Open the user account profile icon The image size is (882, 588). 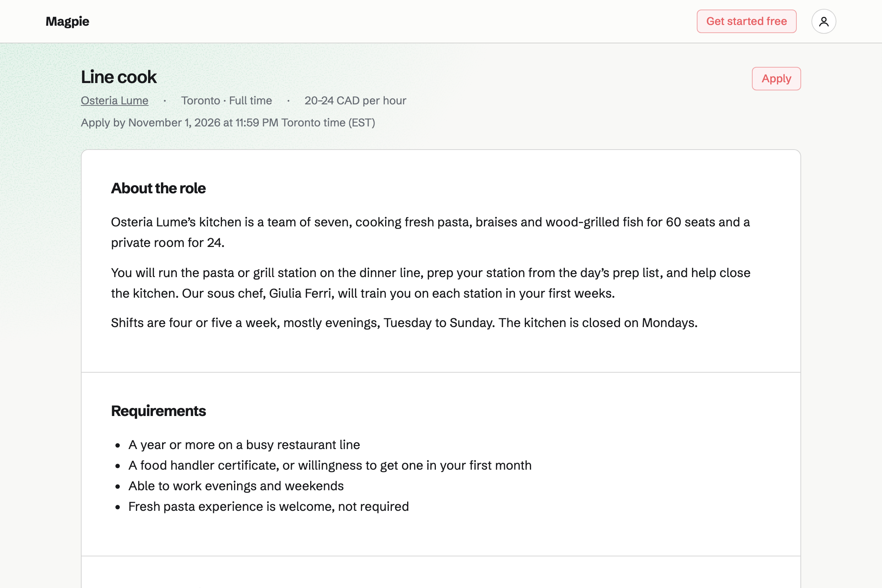coord(824,21)
